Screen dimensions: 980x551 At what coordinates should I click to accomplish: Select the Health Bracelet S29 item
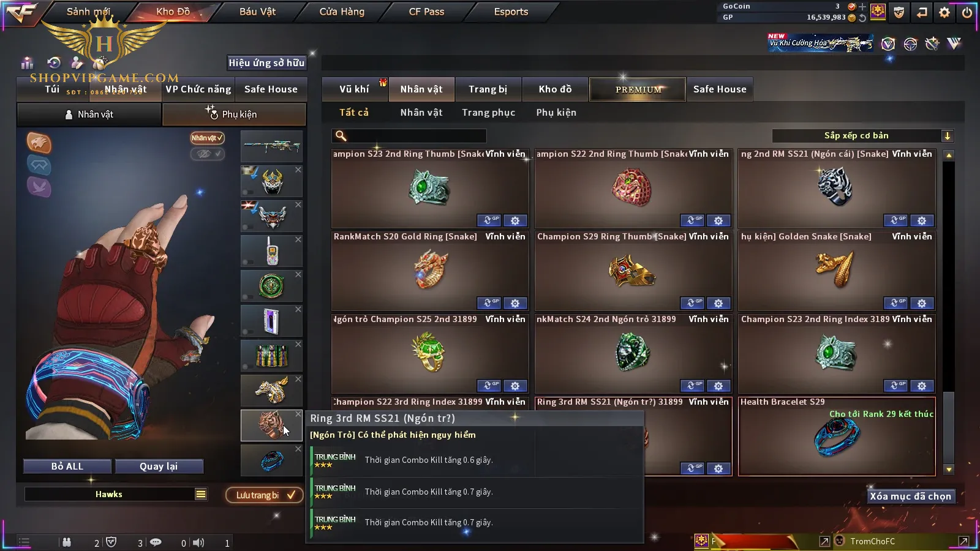point(837,437)
